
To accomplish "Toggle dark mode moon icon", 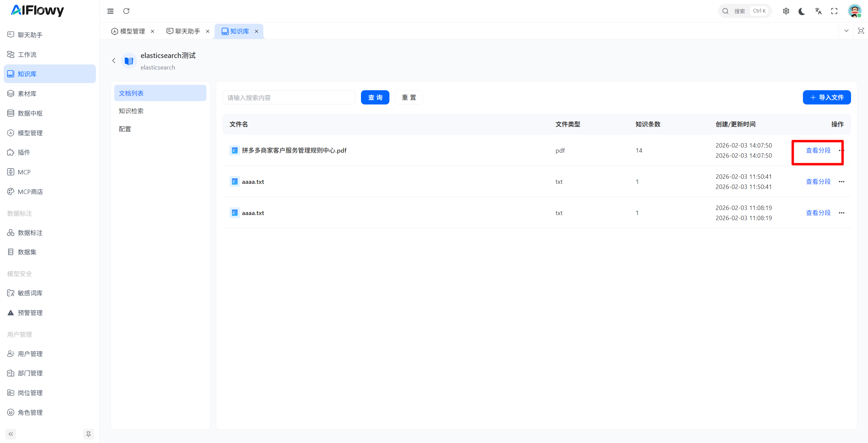I will click(802, 11).
